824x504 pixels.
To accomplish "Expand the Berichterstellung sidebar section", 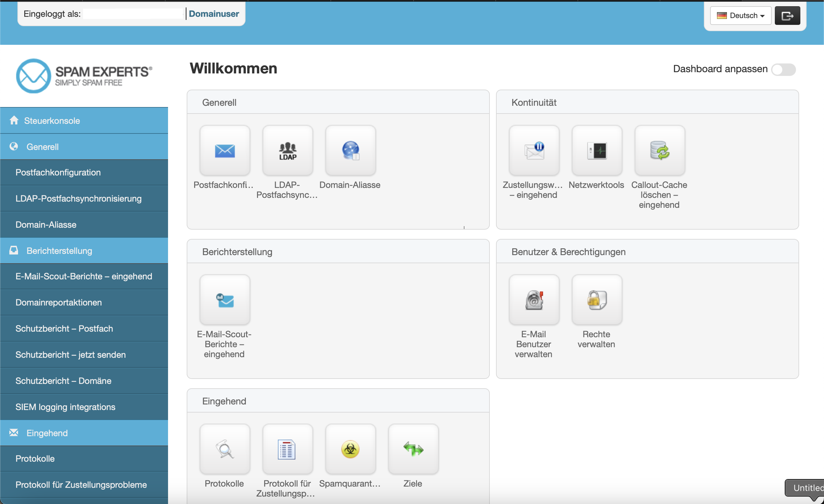I will pos(59,250).
